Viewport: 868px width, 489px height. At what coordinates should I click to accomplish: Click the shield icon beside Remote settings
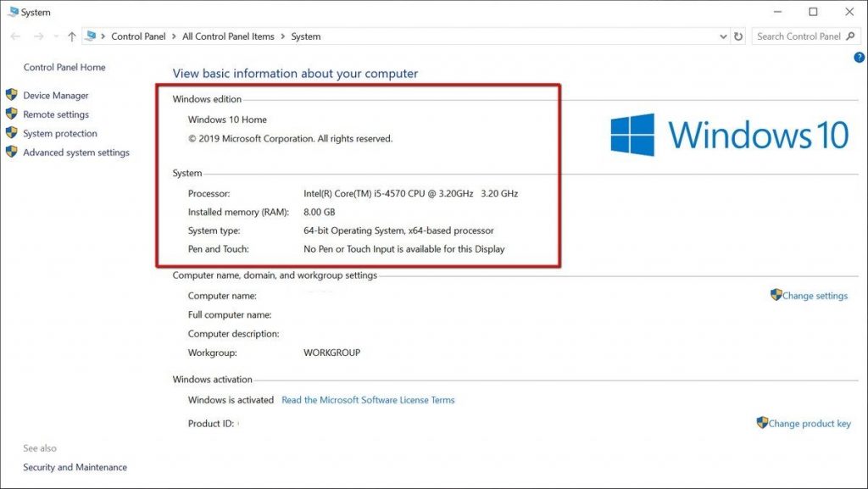[x=11, y=114]
